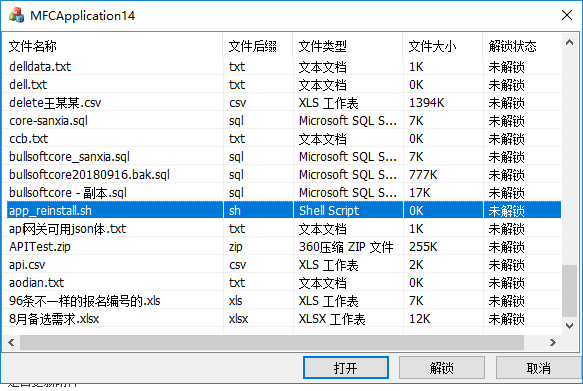Click the MFCApplication14 title bar icon
583x391 pixels.
(17, 16)
